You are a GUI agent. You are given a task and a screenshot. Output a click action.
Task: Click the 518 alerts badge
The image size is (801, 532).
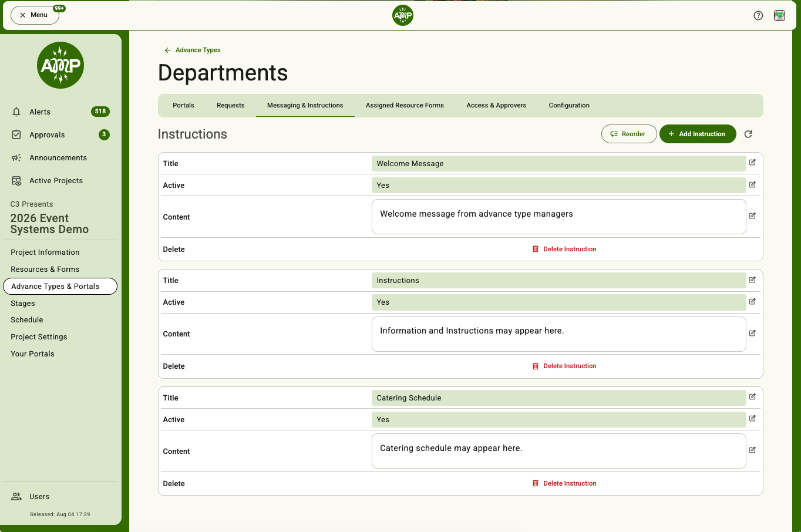click(100, 112)
